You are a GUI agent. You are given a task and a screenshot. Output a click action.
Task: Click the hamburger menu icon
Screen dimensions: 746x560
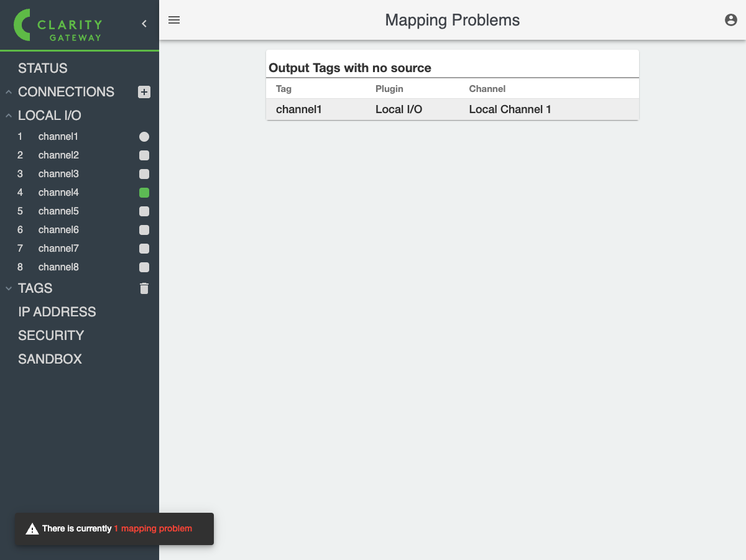[x=174, y=20]
